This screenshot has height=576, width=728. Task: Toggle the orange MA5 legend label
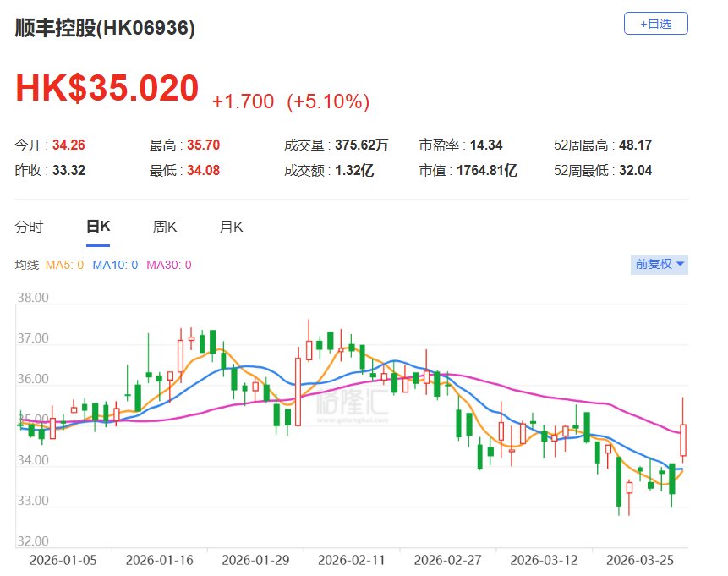pos(64,265)
